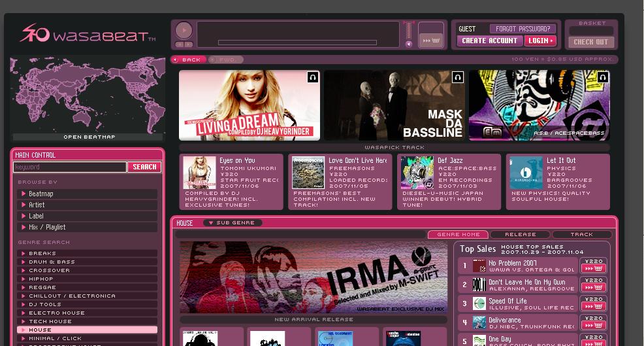Add Don't Leave Me On My Own to basket
This screenshot has width=644, height=346.
[x=594, y=288]
